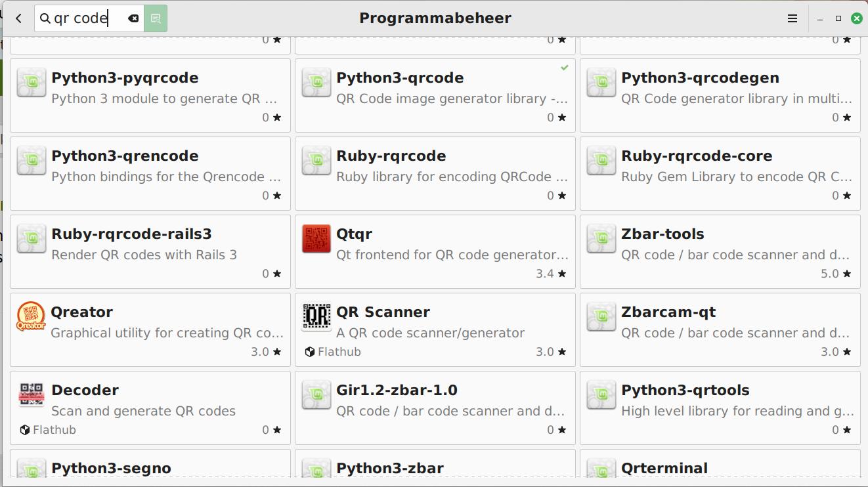Open the Ruby-rqrcode package title
The width and height of the screenshot is (868, 487).
pyautogui.click(x=391, y=156)
